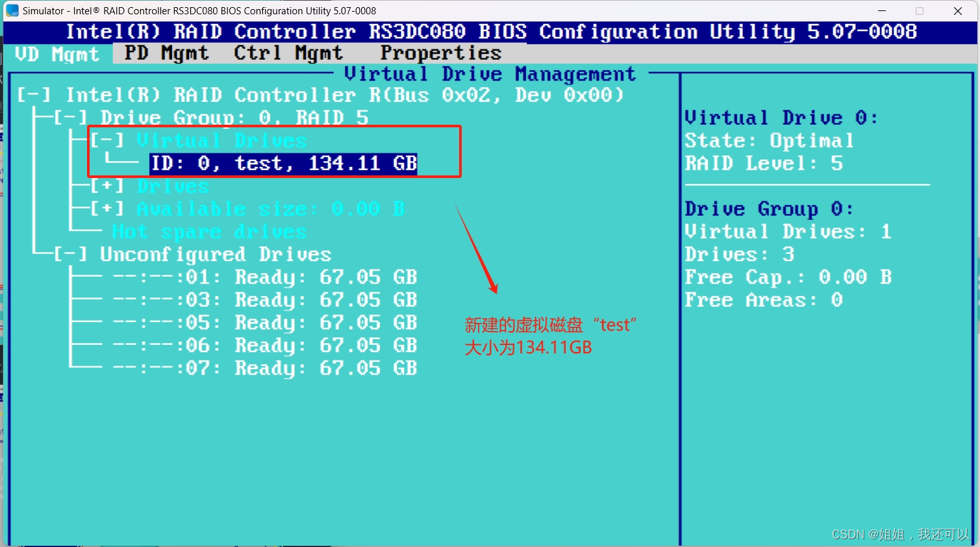Select unconfigured drive --:--:03 Ready
Image resolution: width=980 pixels, height=547 pixels.
[x=265, y=300]
